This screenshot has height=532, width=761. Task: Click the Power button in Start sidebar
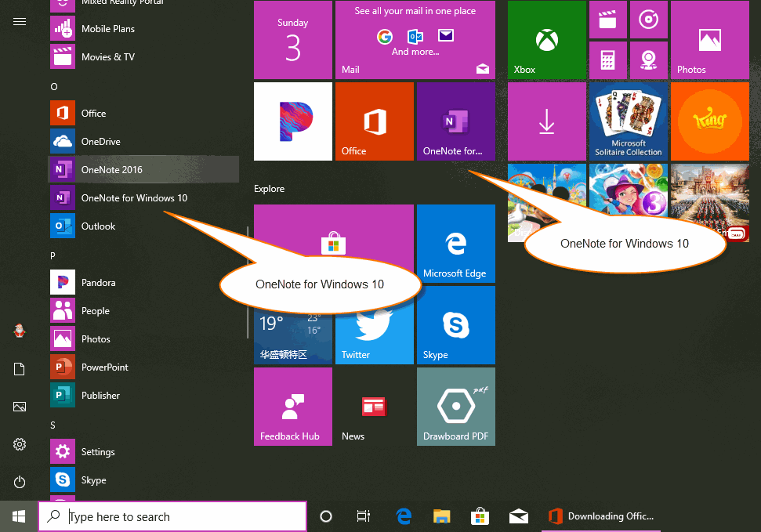pos(20,482)
